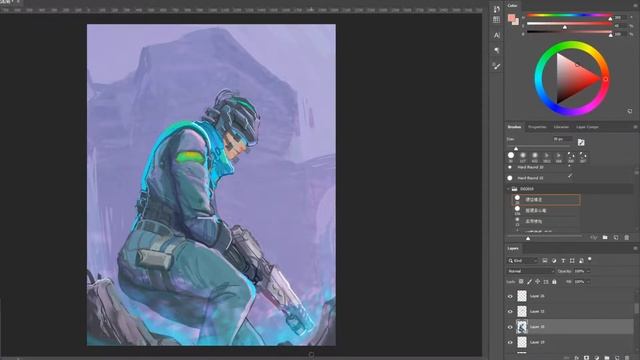The width and height of the screenshot is (640, 360).
Task: Click the icon below the color wheel corner
Action: tap(630, 111)
